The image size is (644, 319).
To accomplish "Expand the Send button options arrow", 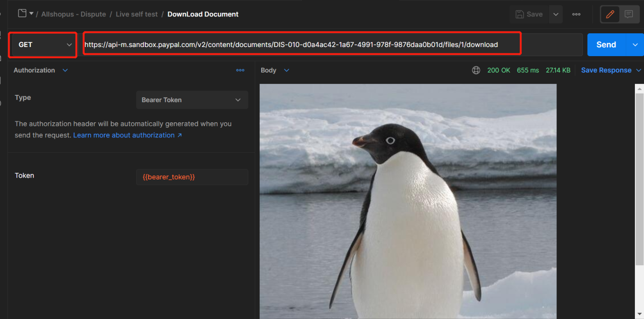I will [x=636, y=45].
